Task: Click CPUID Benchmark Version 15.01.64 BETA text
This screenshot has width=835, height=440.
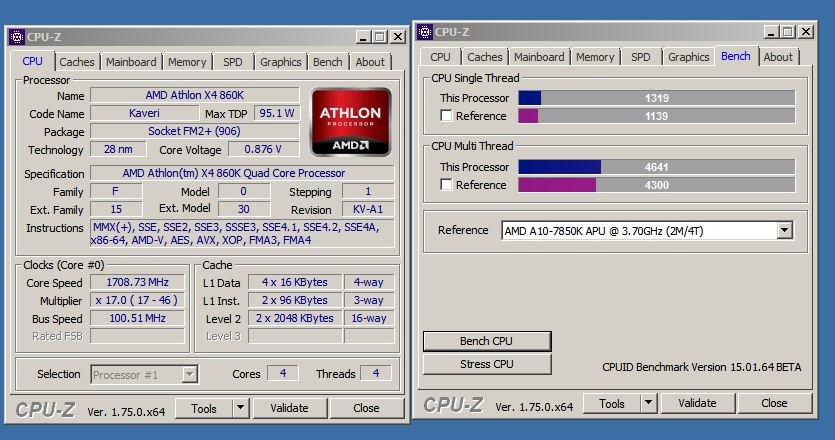Action: coord(701,367)
